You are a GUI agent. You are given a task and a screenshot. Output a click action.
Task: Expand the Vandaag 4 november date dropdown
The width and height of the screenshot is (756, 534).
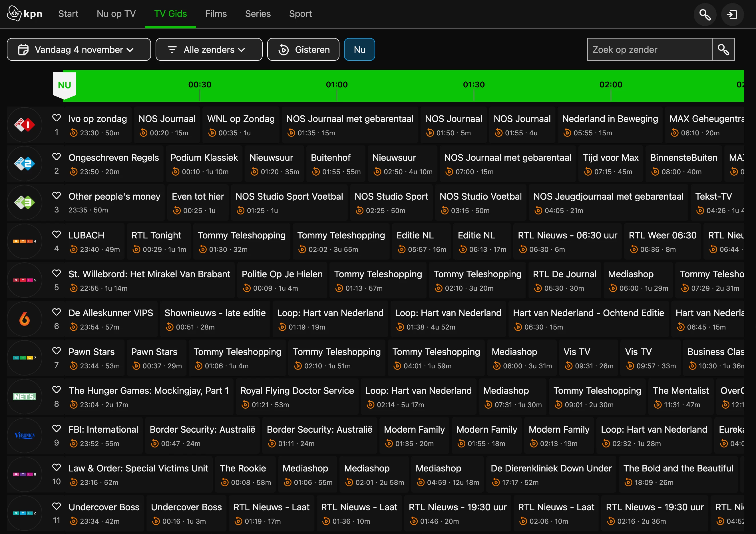[79, 50]
